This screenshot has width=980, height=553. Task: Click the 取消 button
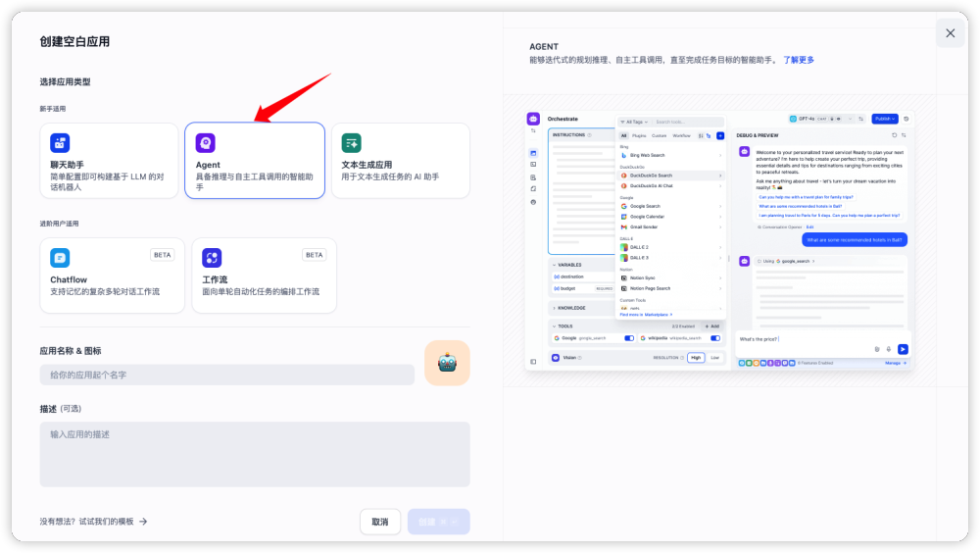[380, 522]
